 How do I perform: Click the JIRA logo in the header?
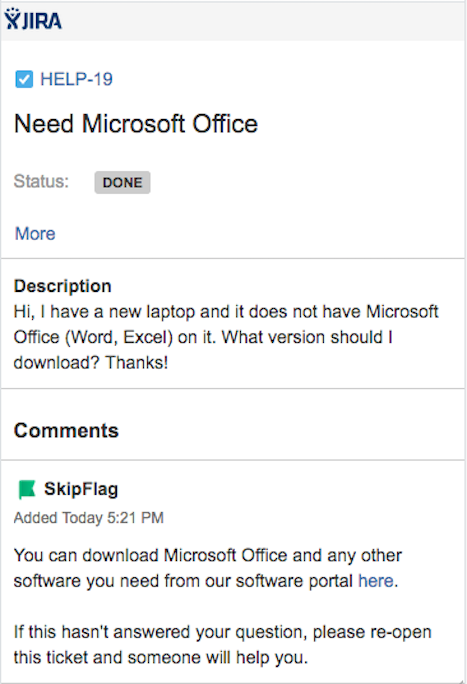tap(33, 19)
